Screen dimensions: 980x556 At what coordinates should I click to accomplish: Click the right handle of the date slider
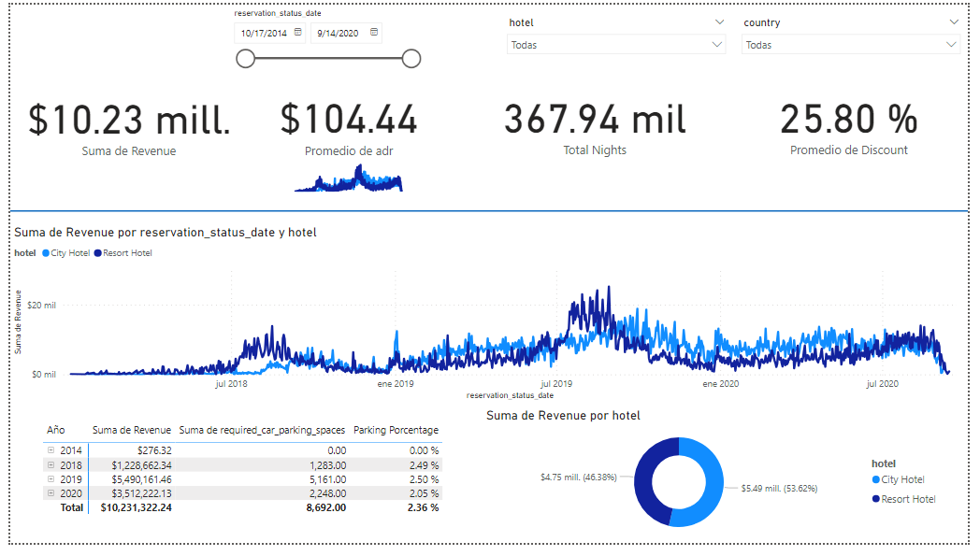tap(411, 60)
